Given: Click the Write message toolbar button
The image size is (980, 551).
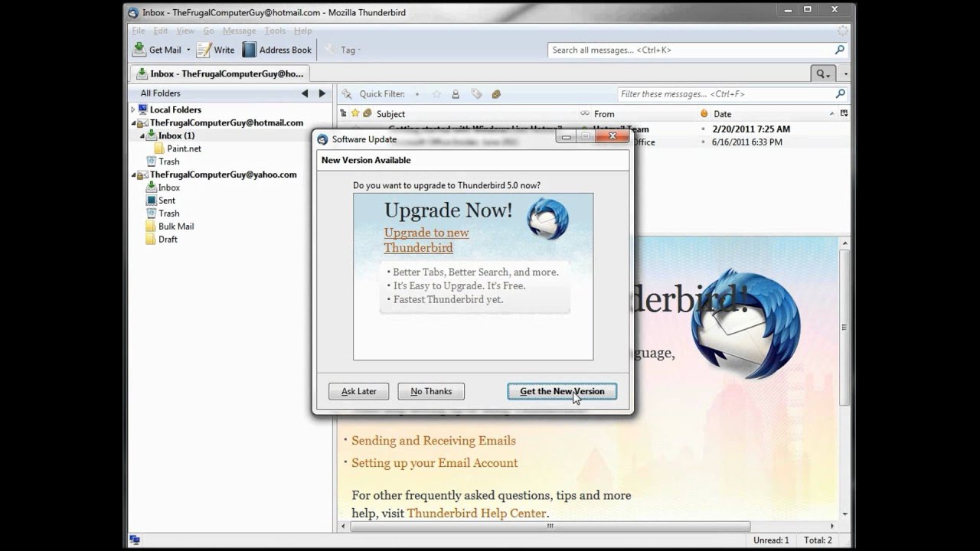Looking at the screenshot, I should [215, 50].
